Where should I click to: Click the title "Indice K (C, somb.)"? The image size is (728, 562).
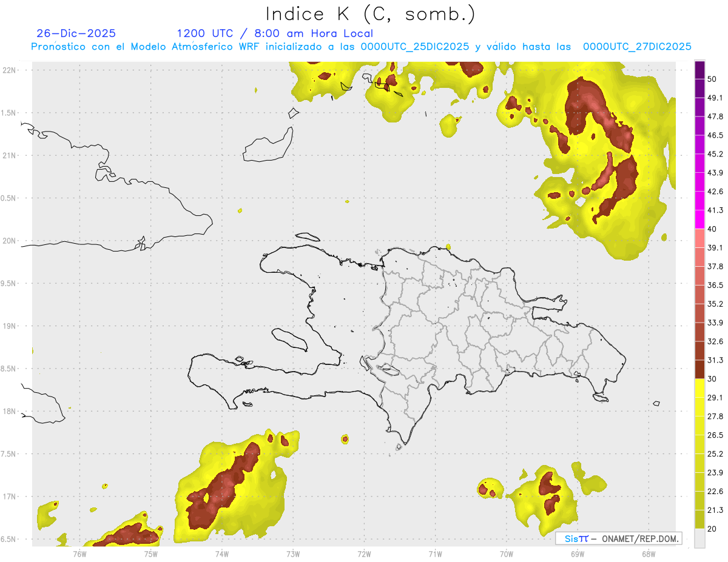371,14
